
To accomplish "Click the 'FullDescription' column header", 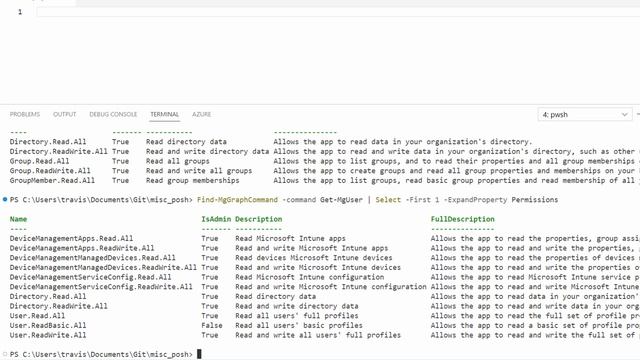I will [462, 219].
